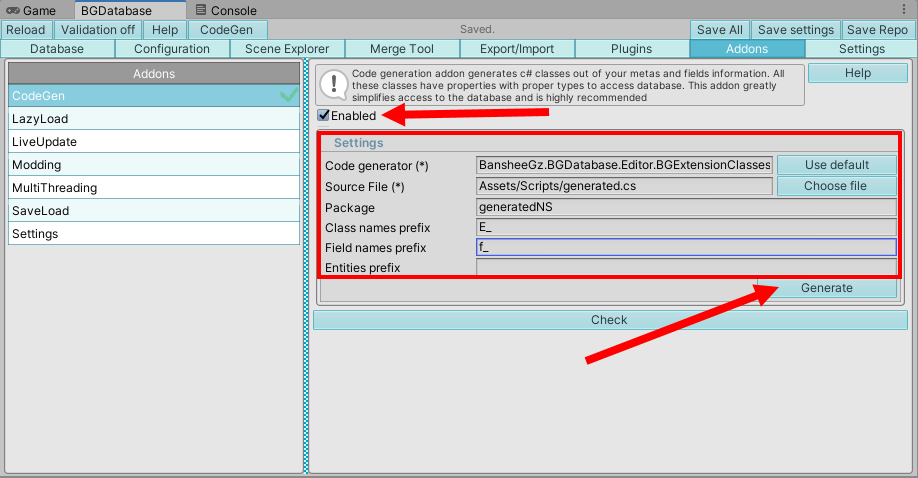Image resolution: width=918 pixels, height=478 pixels.
Task: Click the Source File path field
Action: click(624, 186)
